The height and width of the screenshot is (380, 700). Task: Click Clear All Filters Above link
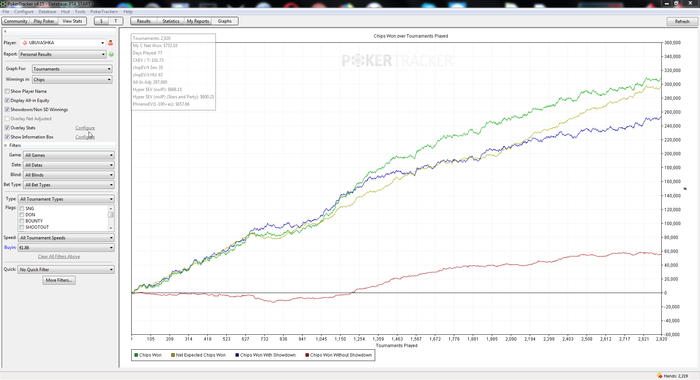(x=59, y=256)
